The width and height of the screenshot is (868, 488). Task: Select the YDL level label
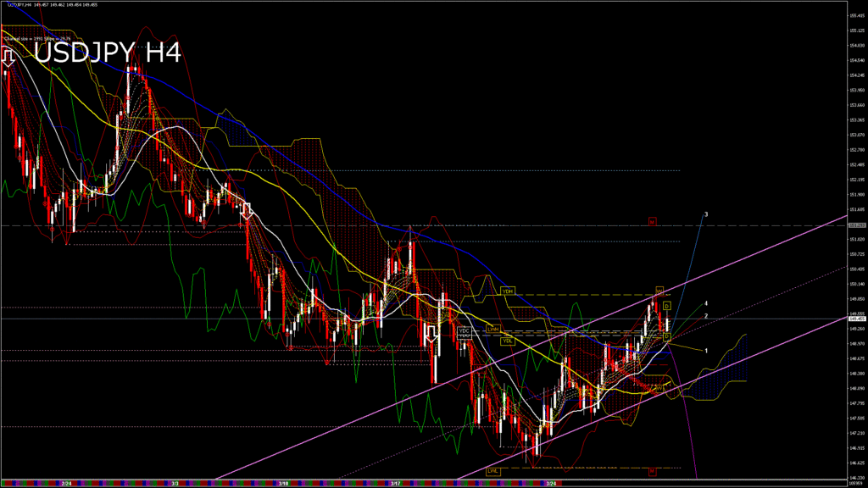(x=507, y=341)
